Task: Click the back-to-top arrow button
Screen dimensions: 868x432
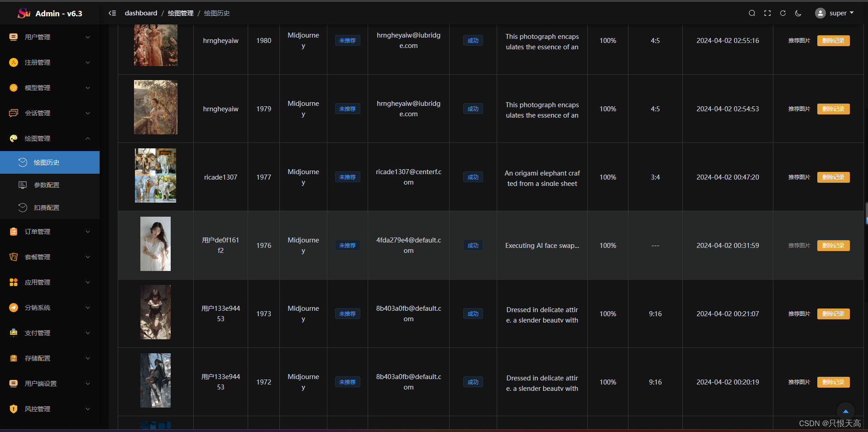Action: click(x=845, y=411)
